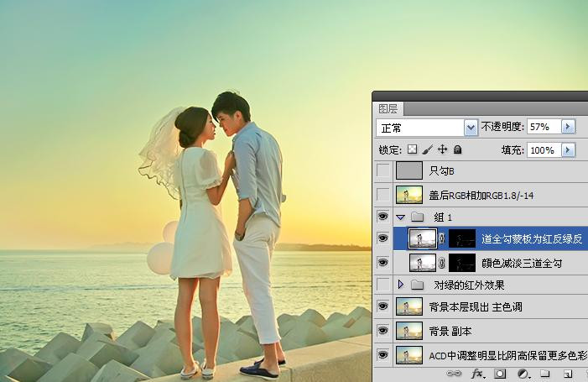This screenshot has width=588, height=382.
Task: Select 背景本层现出 主色调 thumbnail
Action: pyautogui.click(x=409, y=306)
